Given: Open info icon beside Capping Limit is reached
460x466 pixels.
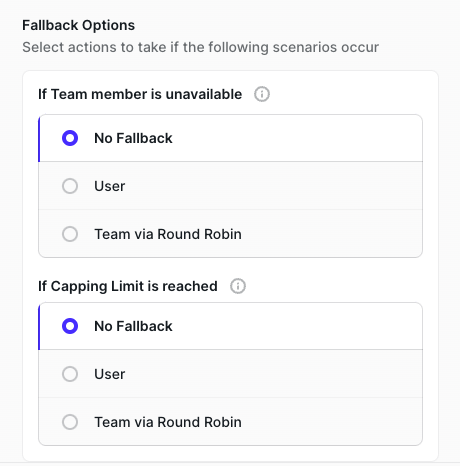Looking at the screenshot, I should tap(238, 286).
